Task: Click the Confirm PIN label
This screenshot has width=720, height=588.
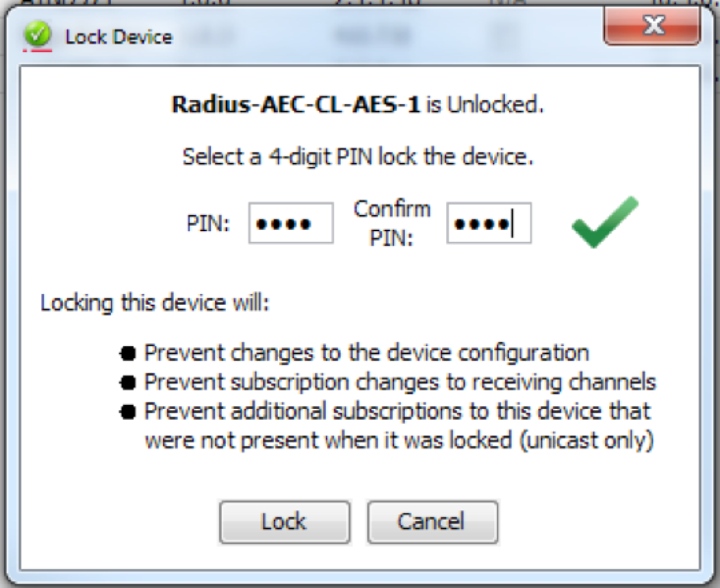Action: pyautogui.click(x=392, y=223)
